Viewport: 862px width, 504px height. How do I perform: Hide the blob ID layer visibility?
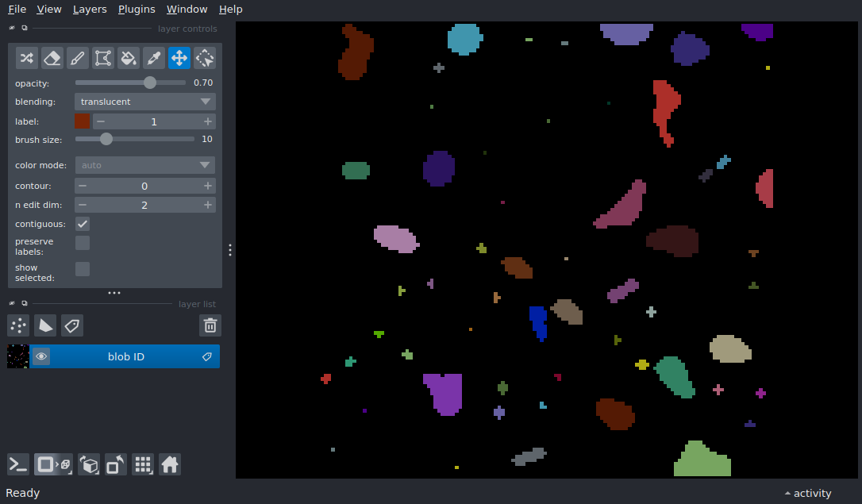coord(41,356)
